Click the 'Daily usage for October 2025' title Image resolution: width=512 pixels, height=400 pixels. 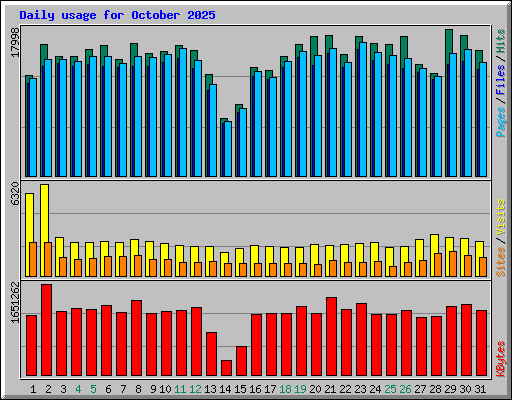coord(117,15)
